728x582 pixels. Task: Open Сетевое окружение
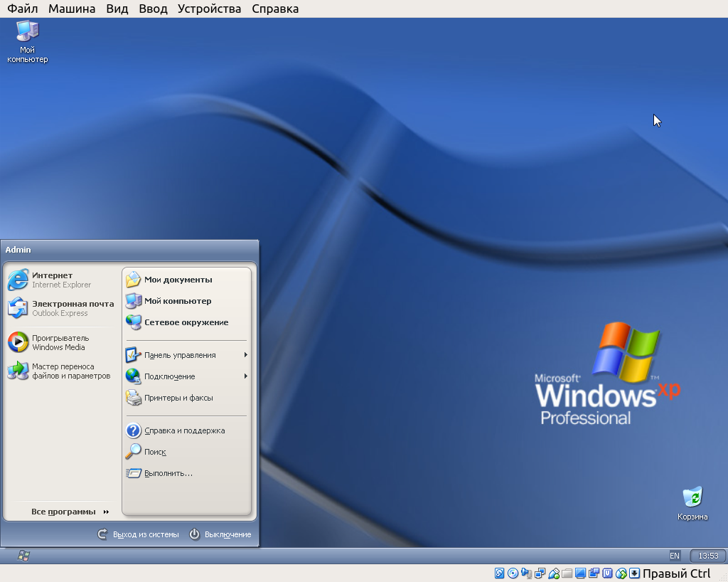click(186, 322)
